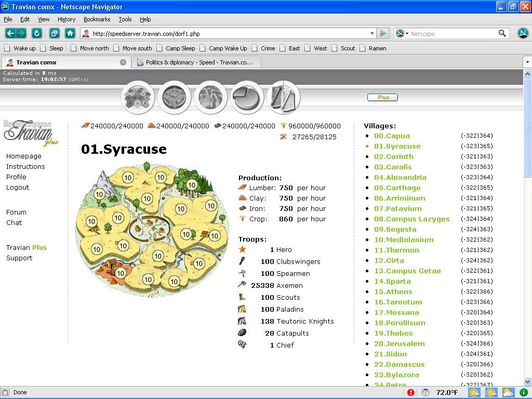Image resolution: width=532 pixels, height=399 pixels.
Task: Switch to village 08.Campus Lazyges
Action: pyautogui.click(x=411, y=219)
